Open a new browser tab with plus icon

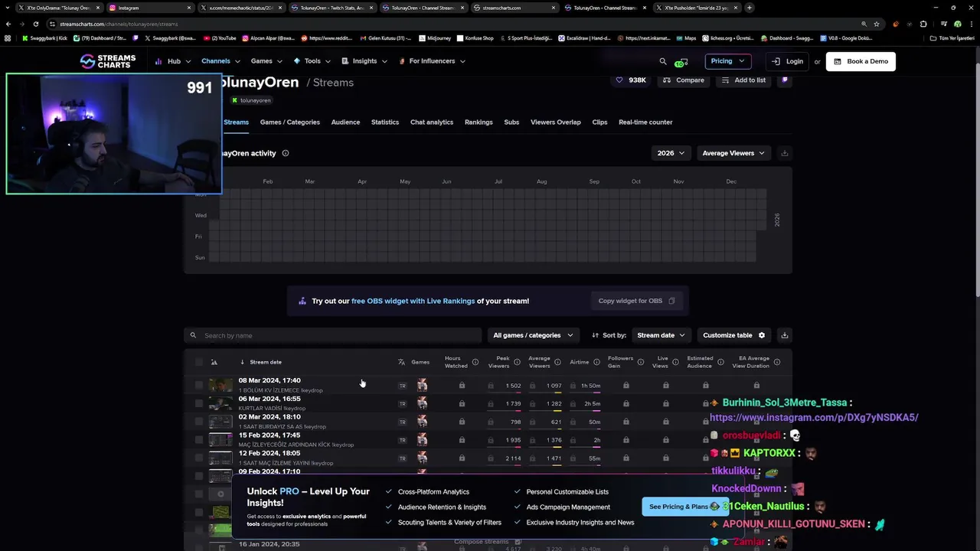click(x=749, y=8)
